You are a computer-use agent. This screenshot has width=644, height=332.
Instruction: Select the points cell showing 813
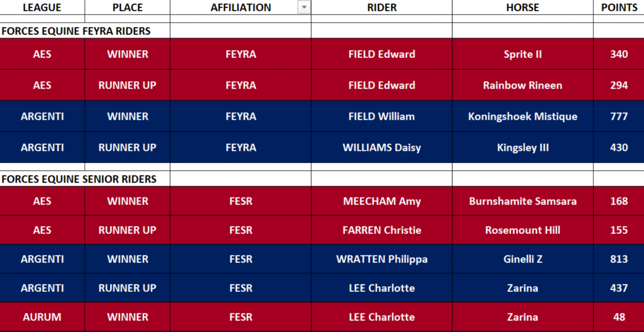click(x=619, y=259)
